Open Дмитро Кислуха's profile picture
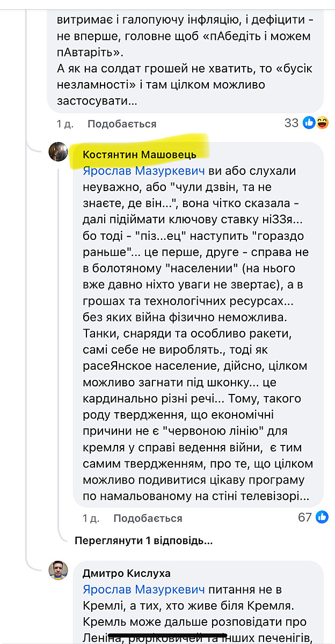 click(59, 571)
